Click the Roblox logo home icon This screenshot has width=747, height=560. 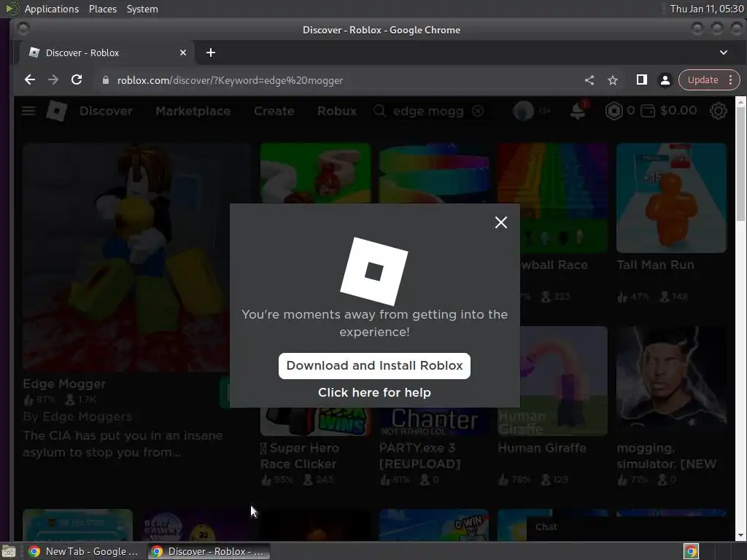(57, 111)
